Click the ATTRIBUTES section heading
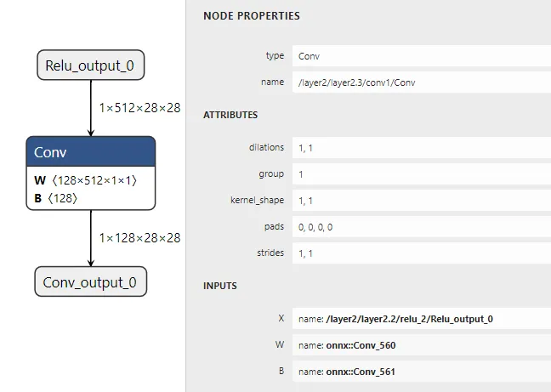The image size is (551, 392). tap(230, 114)
